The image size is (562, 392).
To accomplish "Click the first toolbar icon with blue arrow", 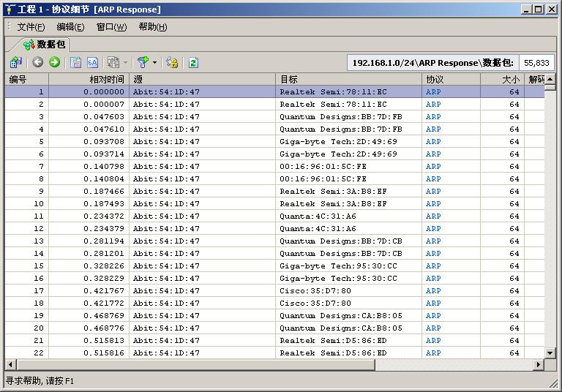I will click(16, 63).
